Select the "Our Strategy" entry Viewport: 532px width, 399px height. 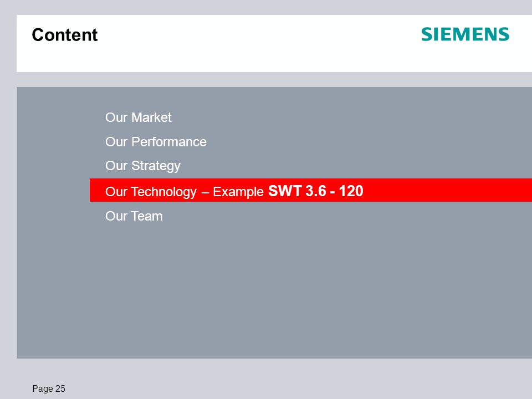coord(143,166)
